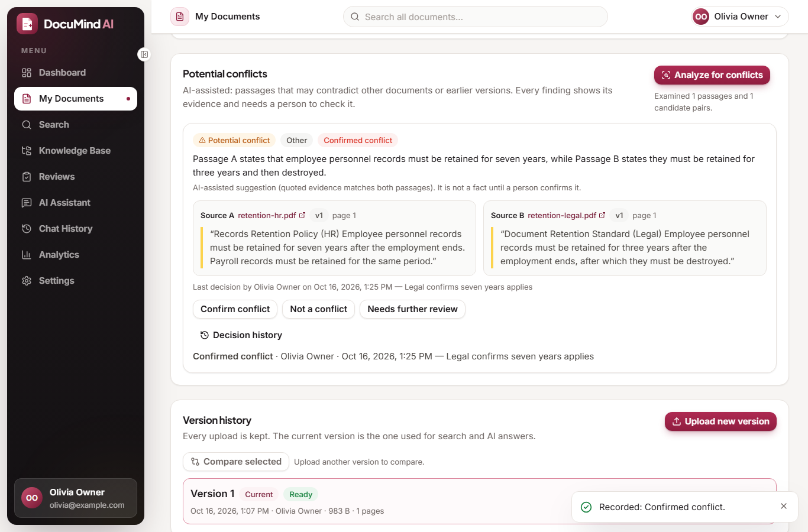This screenshot has width=808, height=532.
Task: Focus the Search all documents field
Action: [475, 17]
